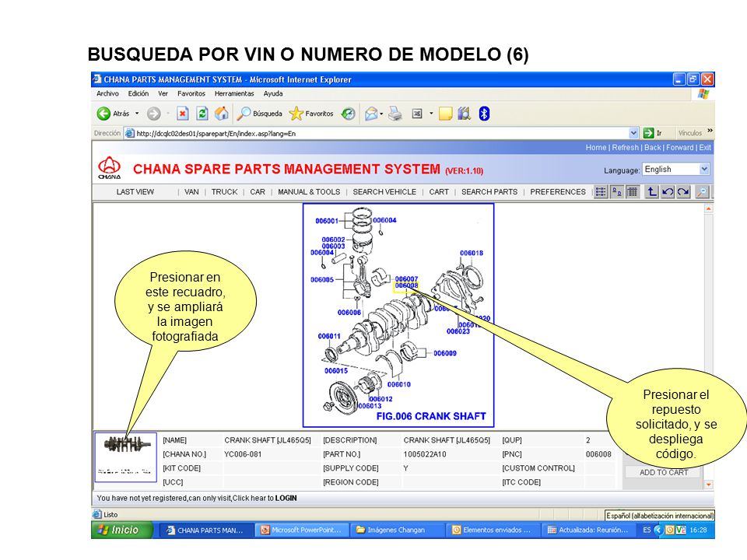This screenshot has width=747, height=560.
Task: Switch to Microsoft PowerPoint taskbar item
Action: point(301,530)
